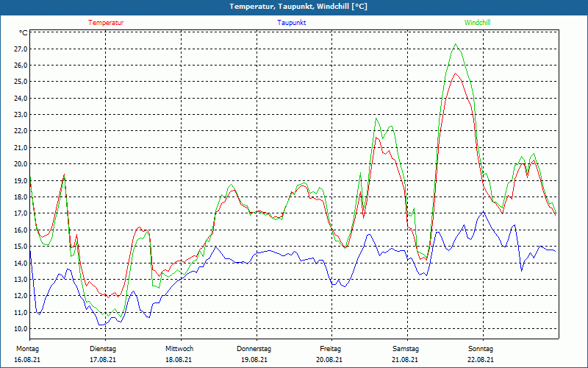Click the blue Taupunkt legend label
588x368 pixels.
(292, 23)
